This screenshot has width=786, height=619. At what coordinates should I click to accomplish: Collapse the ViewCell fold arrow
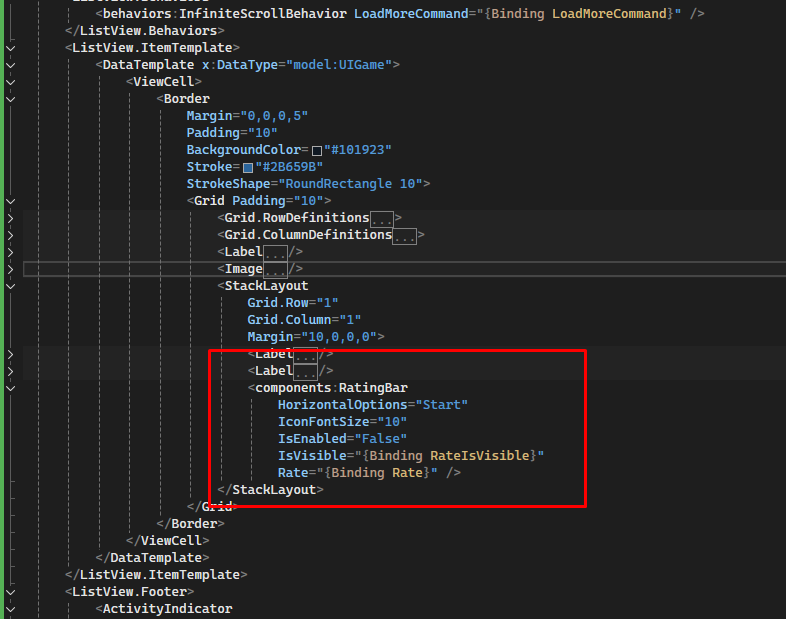pos(11,82)
